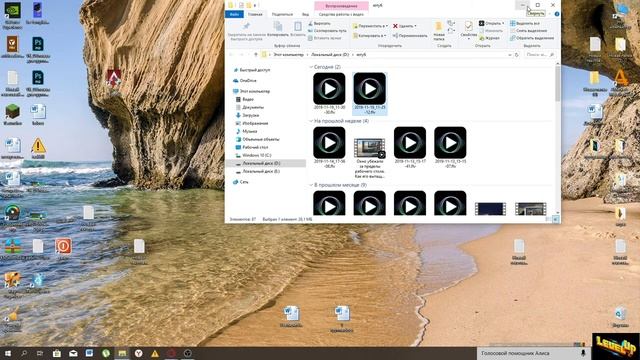This screenshot has height=360, width=640.
Task: Click Скопировать путь in ribbon
Action: click(327, 31)
